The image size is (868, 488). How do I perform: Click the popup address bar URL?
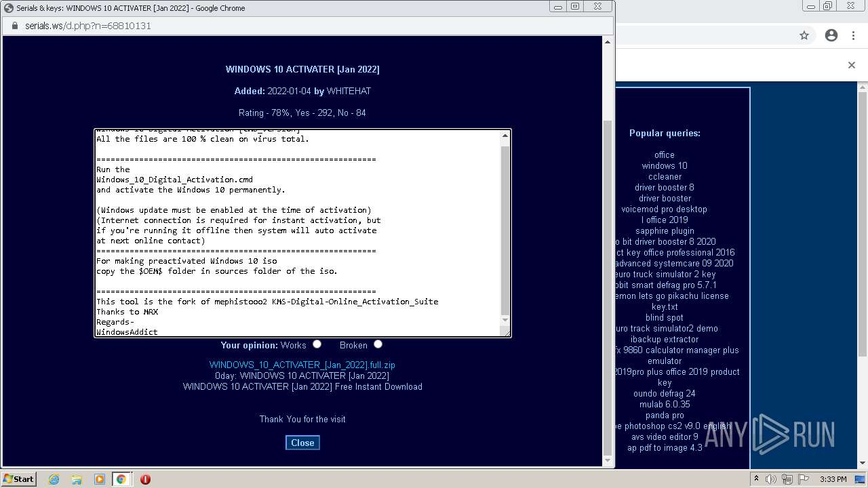pyautogui.click(x=88, y=26)
